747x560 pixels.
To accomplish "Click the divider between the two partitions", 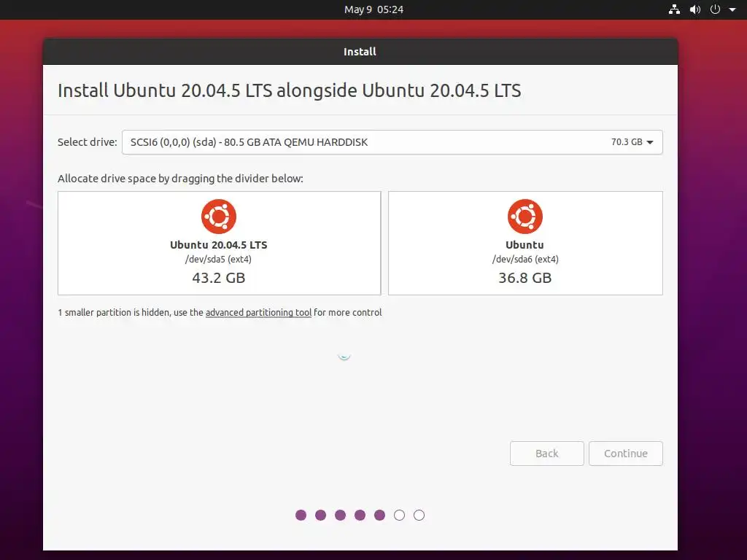I will (384, 243).
